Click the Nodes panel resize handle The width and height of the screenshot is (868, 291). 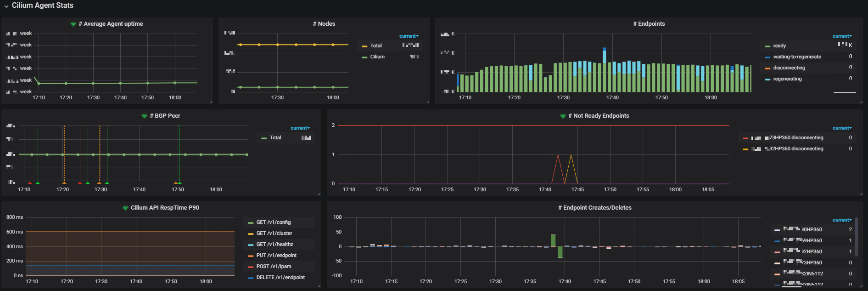click(x=428, y=102)
